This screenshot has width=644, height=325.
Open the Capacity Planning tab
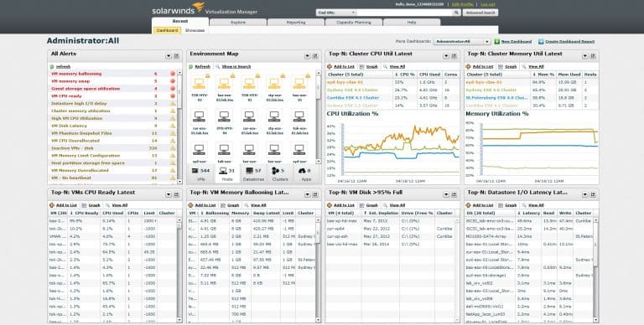pyautogui.click(x=354, y=22)
